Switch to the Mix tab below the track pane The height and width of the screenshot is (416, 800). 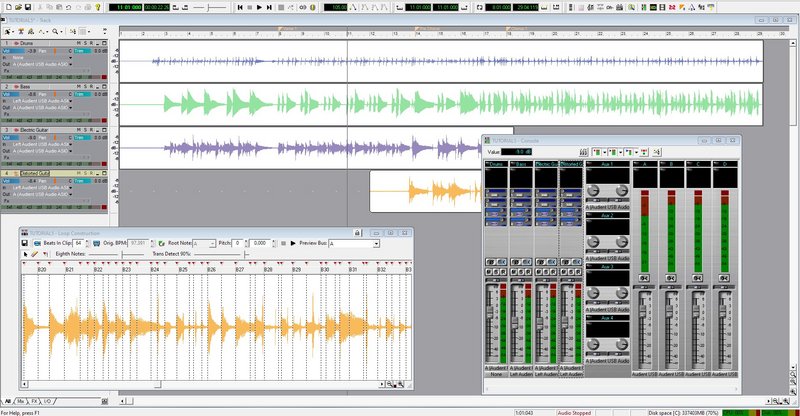[21, 402]
